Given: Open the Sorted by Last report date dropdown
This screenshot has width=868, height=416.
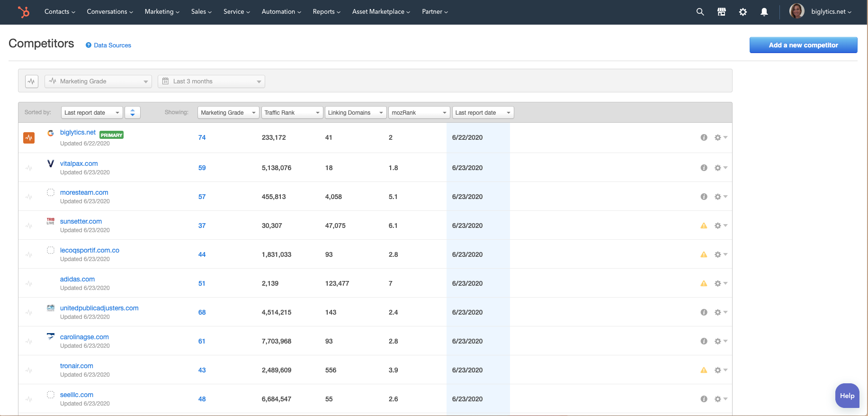Looking at the screenshot, I should pyautogui.click(x=92, y=112).
